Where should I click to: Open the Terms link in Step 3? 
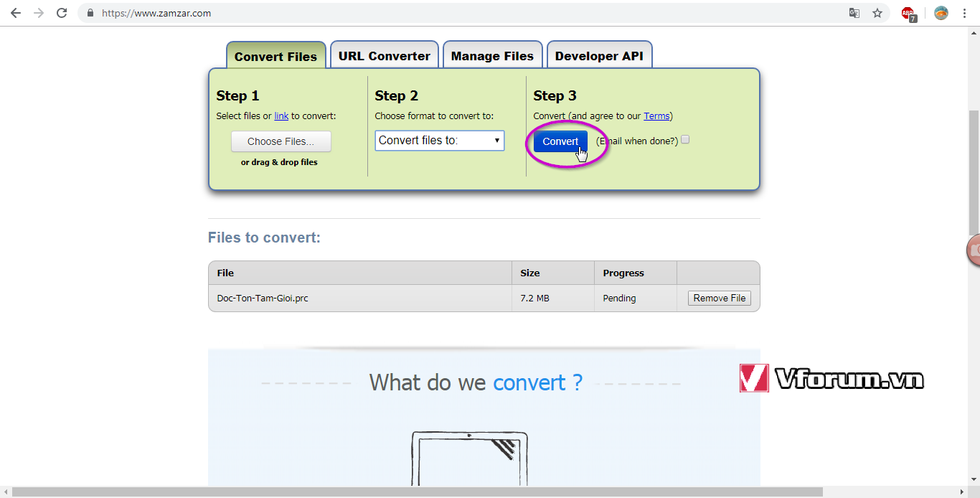click(x=656, y=116)
